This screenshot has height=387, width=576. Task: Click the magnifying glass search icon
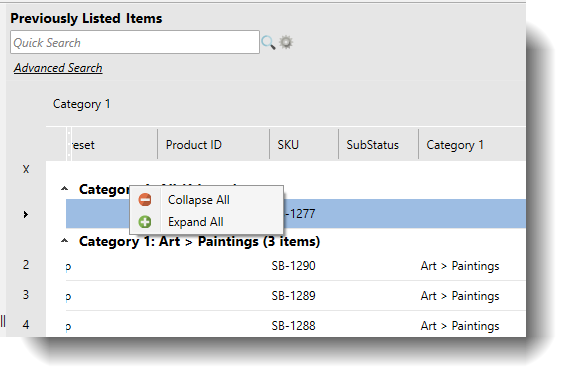(x=268, y=43)
